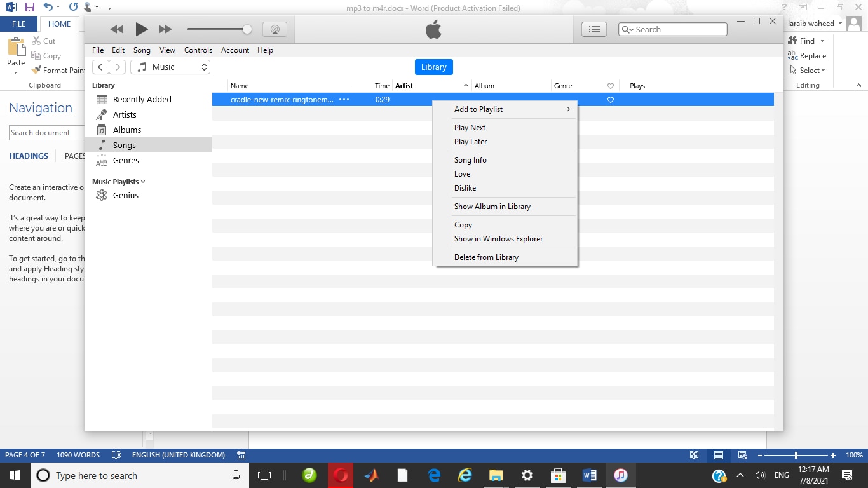This screenshot has width=868, height=488.
Task: Open the Undo dropdown arrow in Word
Action: (x=58, y=8)
